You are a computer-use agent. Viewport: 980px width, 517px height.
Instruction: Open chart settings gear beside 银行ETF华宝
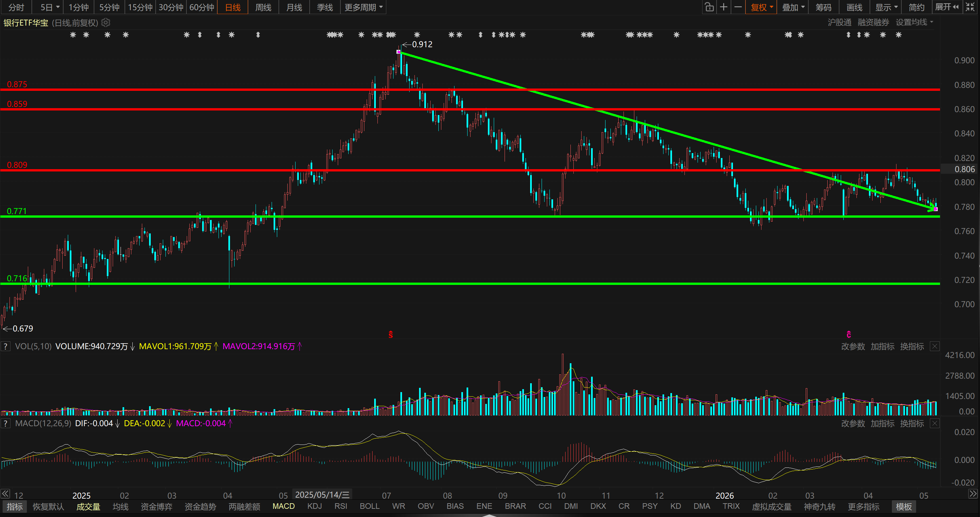click(106, 23)
